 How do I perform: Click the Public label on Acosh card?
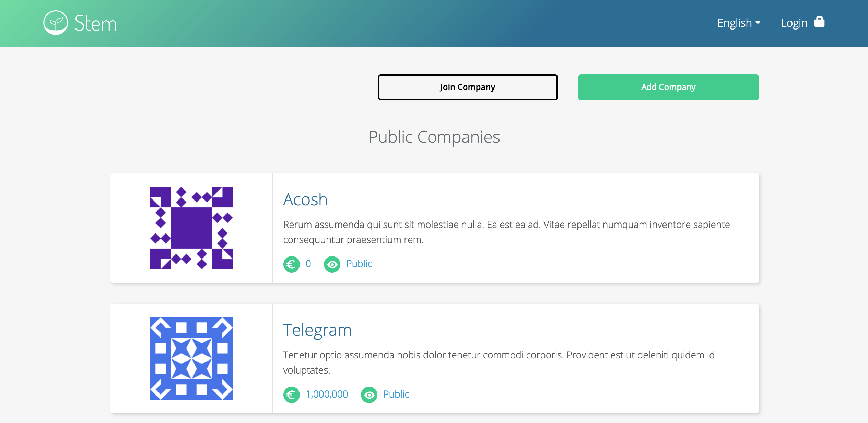click(x=359, y=264)
